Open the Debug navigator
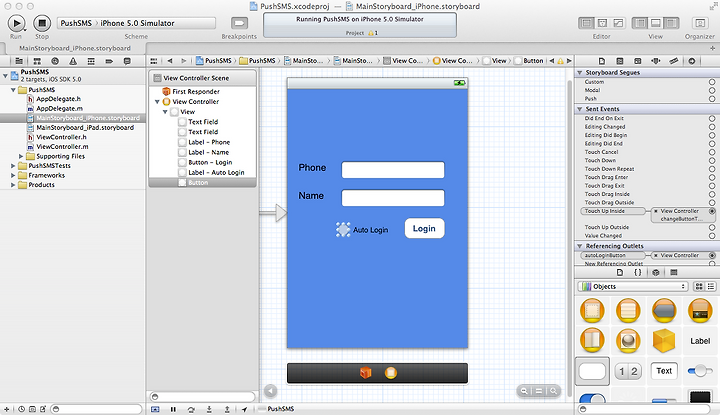720x415 pixels. point(91,61)
